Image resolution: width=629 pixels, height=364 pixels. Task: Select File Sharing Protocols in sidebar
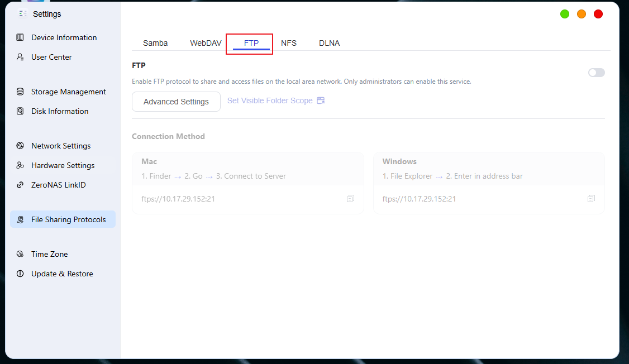(x=63, y=219)
